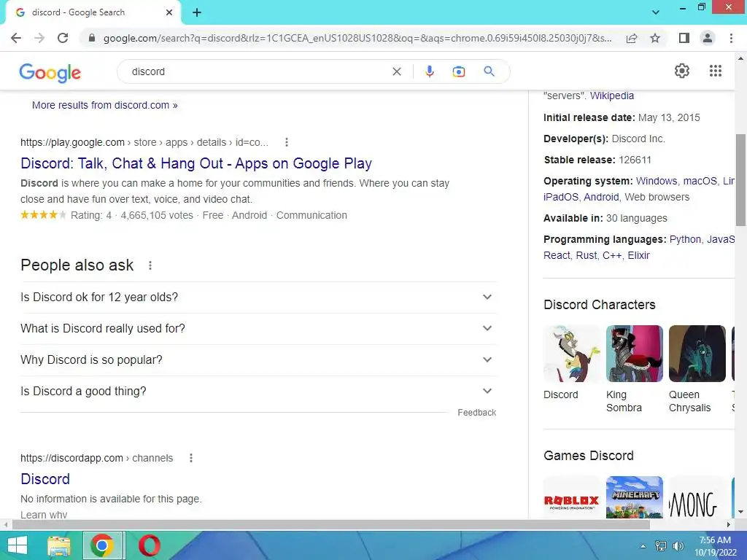Image resolution: width=747 pixels, height=560 pixels.
Task: Close the discord - Google Search tab
Action: coord(169,13)
